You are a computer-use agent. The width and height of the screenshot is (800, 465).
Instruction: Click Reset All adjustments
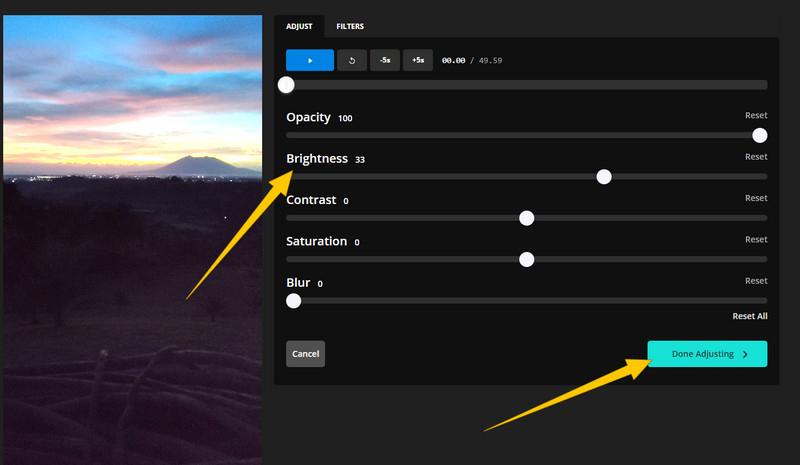pos(749,316)
